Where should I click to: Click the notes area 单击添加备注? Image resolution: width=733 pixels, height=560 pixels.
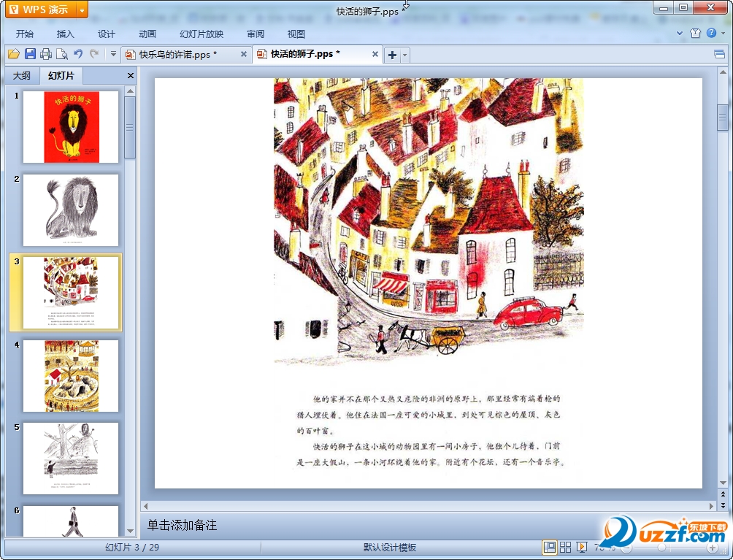[x=182, y=525]
